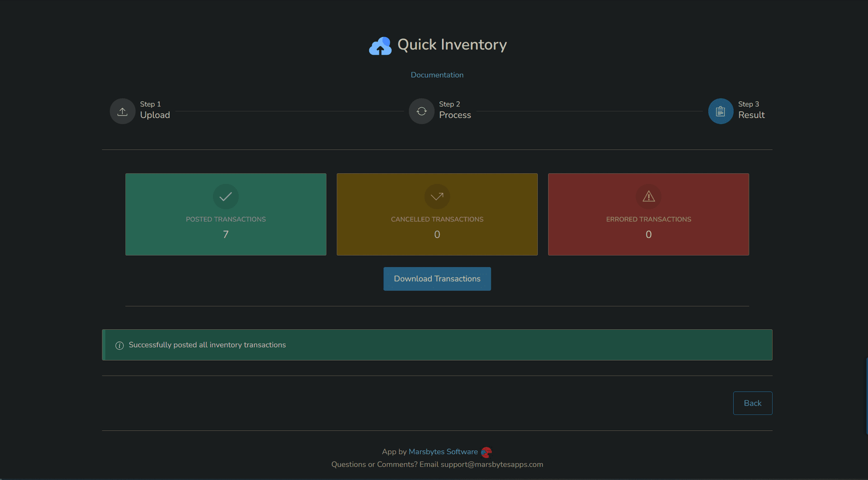Click the Step 3 Result clipboard icon
The width and height of the screenshot is (868, 480).
coord(721,111)
